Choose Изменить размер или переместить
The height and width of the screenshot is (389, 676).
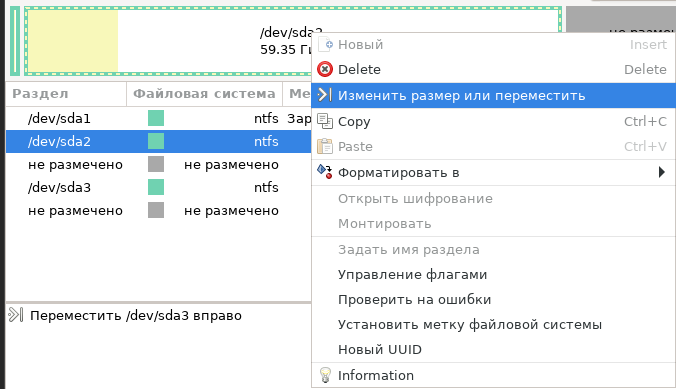pos(493,95)
